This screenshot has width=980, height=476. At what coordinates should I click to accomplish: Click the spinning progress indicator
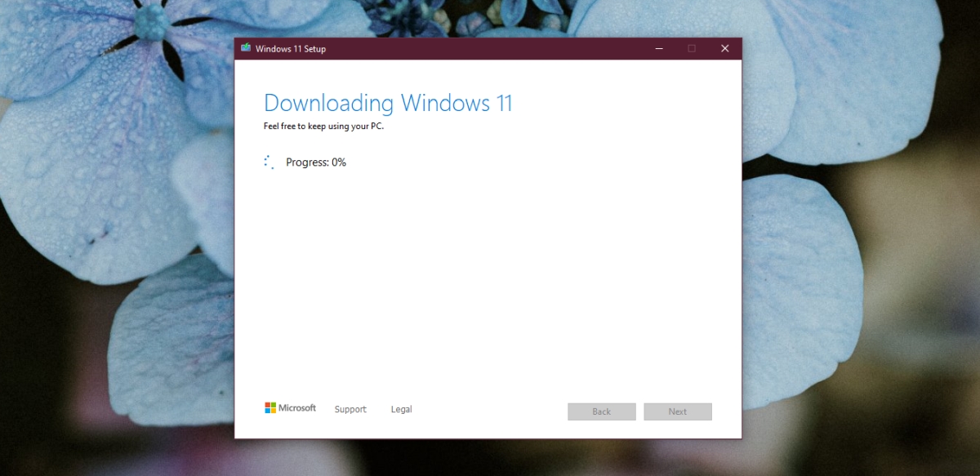tap(269, 162)
